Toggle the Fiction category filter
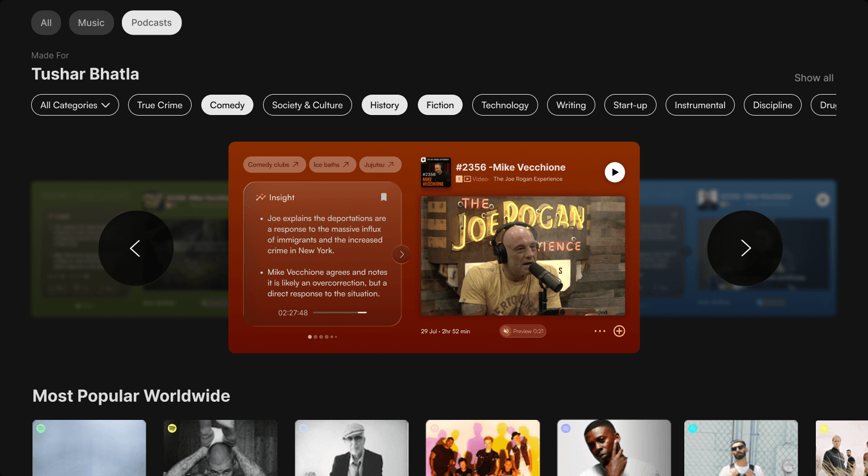Viewport: 868px width, 476px height. (440, 105)
